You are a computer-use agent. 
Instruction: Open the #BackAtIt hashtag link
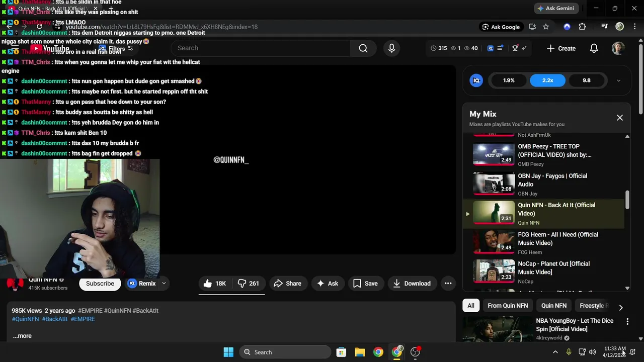[55, 319]
